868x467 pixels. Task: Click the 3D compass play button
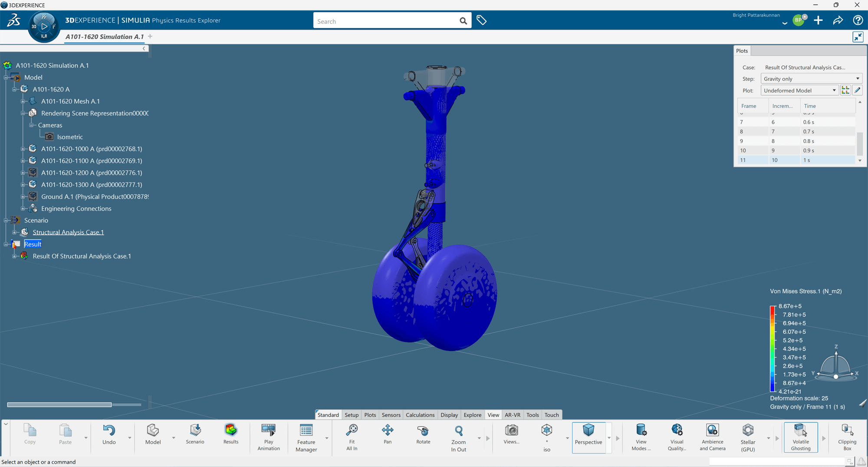[44, 26]
